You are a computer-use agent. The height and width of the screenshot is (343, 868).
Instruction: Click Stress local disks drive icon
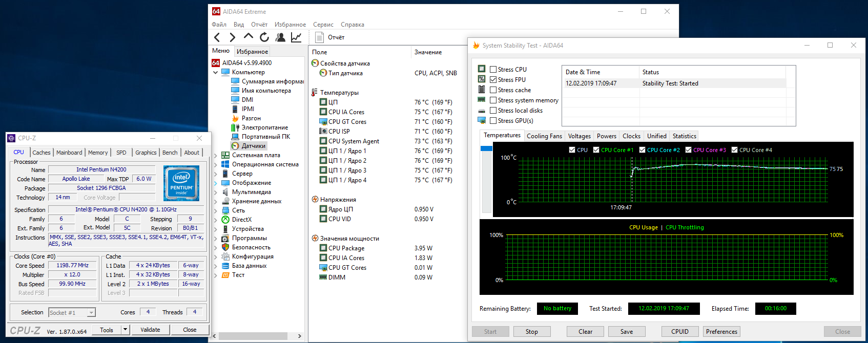coord(482,111)
